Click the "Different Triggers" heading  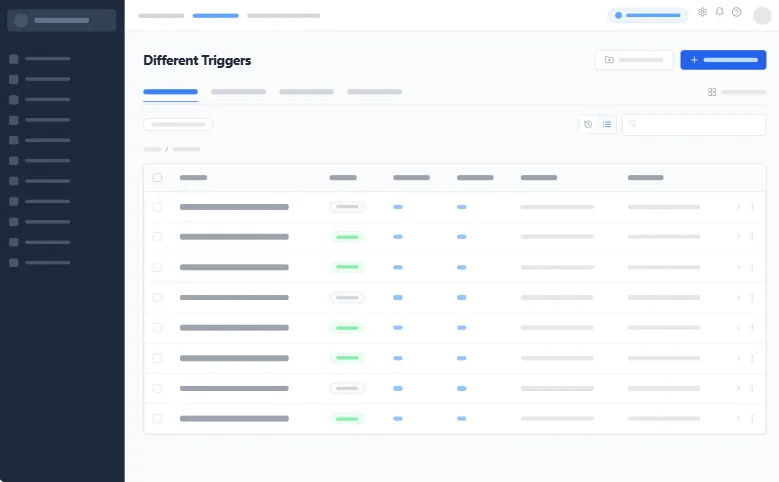tap(197, 61)
